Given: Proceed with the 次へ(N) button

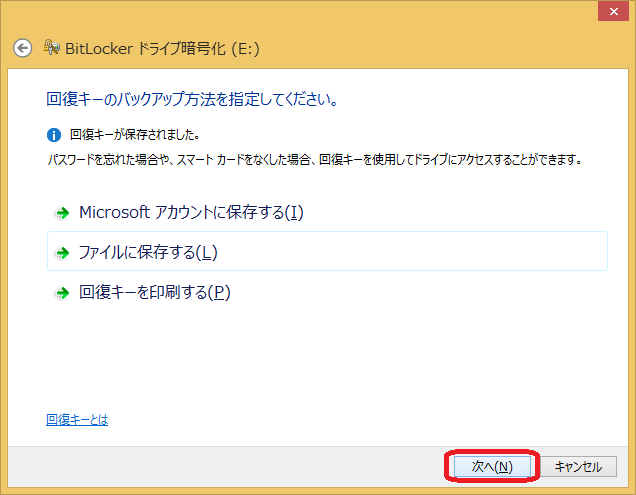Looking at the screenshot, I should pos(492,467).
